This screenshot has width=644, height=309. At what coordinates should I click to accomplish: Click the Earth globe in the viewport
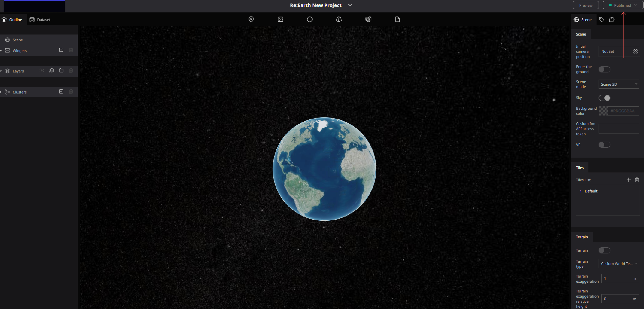pyautogui.click(x=324, y=169)
